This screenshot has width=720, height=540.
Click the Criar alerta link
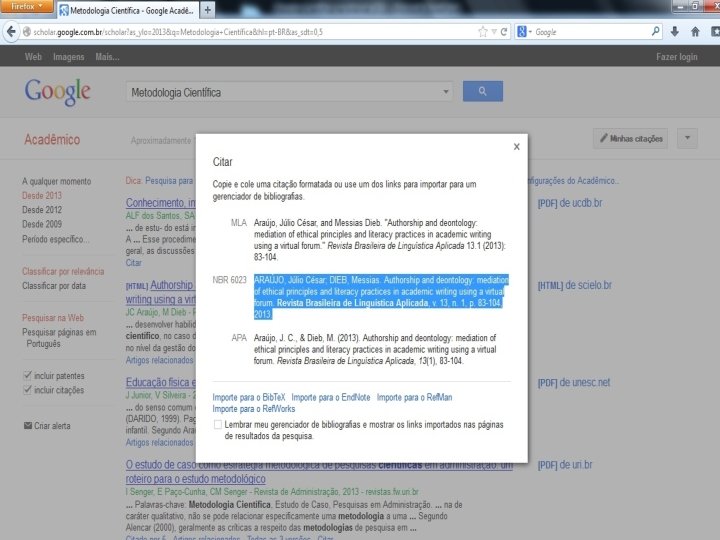52,426
